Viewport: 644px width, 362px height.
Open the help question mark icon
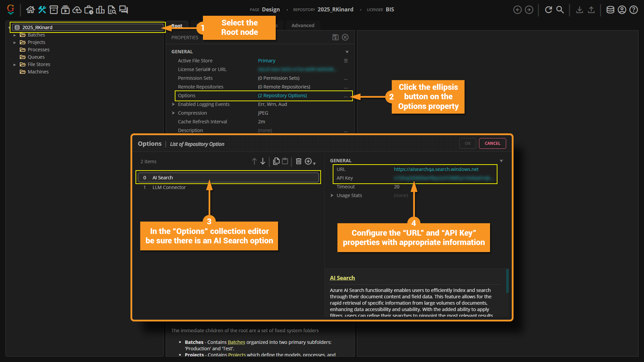click(x=633, y=10)
